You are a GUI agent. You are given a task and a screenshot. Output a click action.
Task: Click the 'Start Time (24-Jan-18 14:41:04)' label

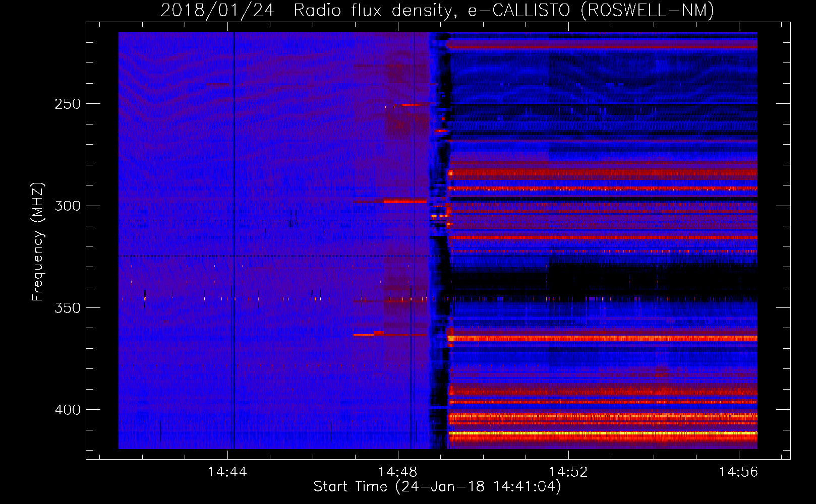tap(437, 487)
